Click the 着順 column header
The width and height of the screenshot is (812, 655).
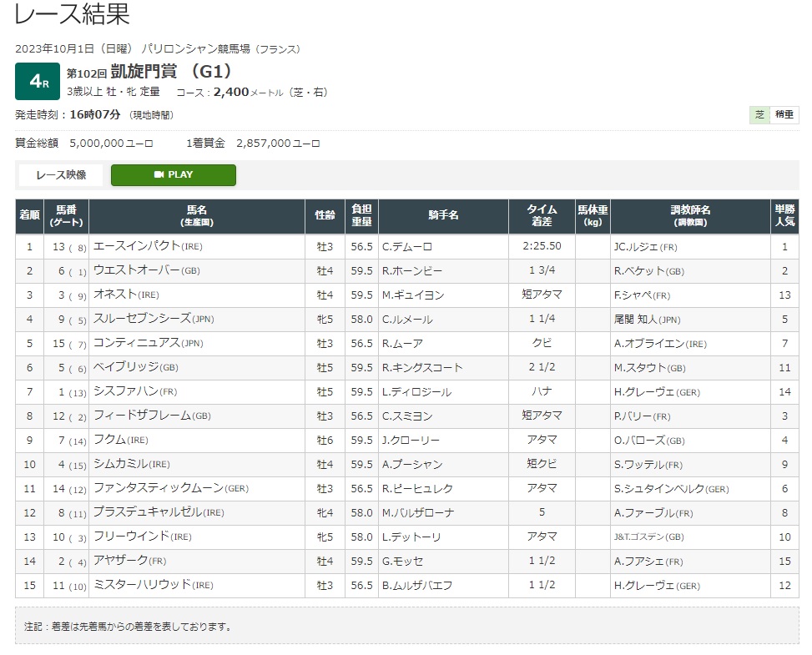point(29,216)
